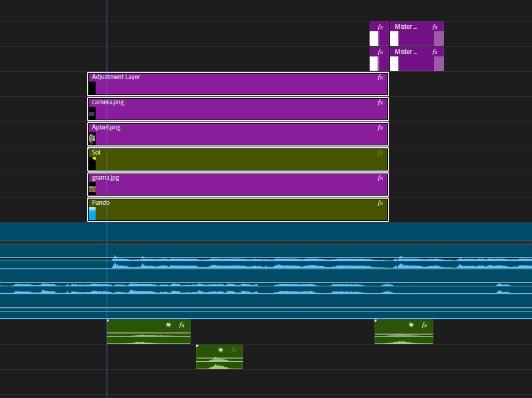Select blue audio clip waveform starting after playhead

pos(322,262)
